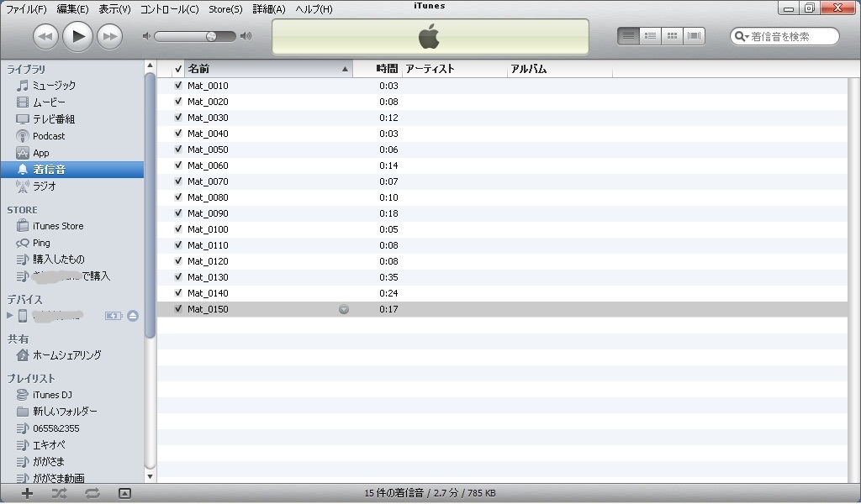Click the search magnifier dropdown
Image resolution: width=861 pixels, height=504 pixels.
(742, 37)
